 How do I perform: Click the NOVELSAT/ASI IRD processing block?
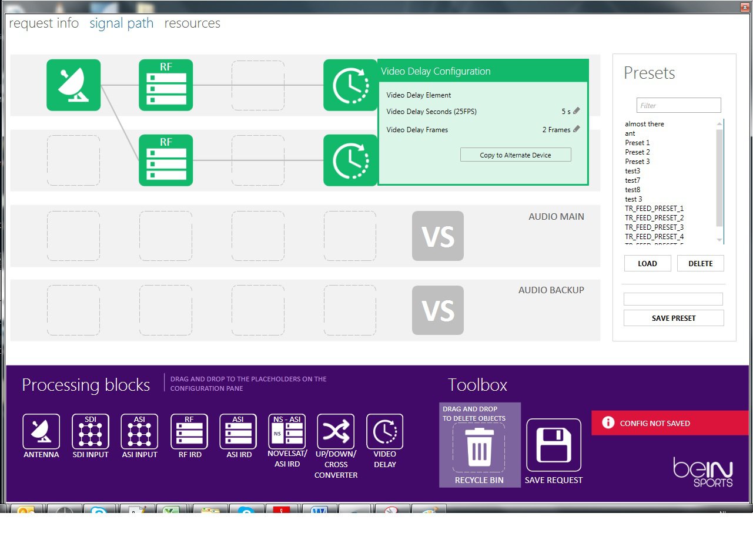[x=287, y=432]
